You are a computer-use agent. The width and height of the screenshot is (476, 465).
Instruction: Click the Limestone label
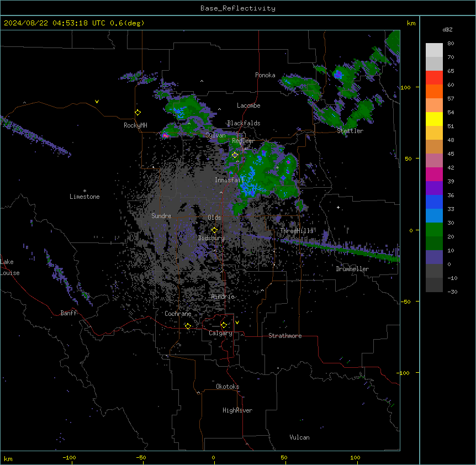tap(84, 197)
